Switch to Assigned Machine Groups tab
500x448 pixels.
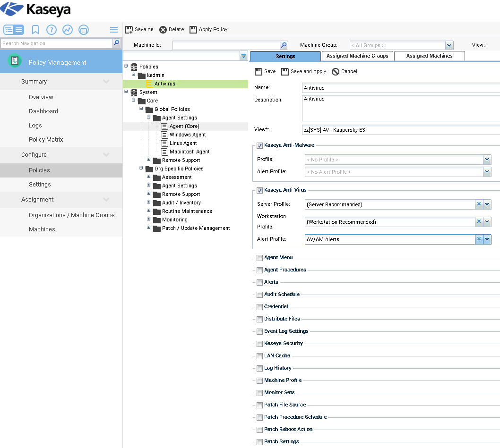[357, 56]
